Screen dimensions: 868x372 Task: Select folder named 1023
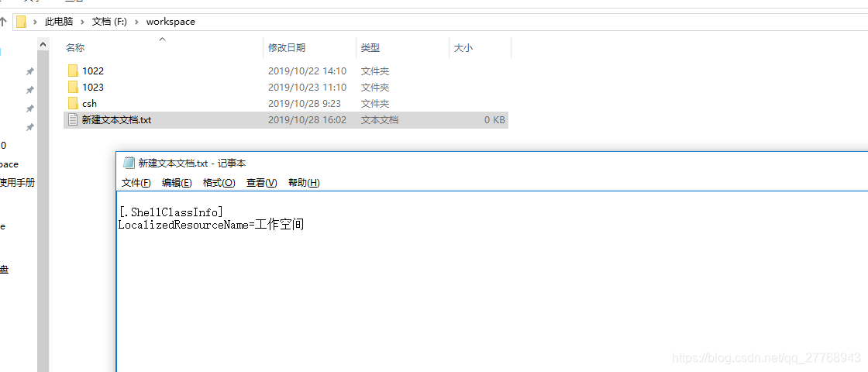click(x=92, y=87)
